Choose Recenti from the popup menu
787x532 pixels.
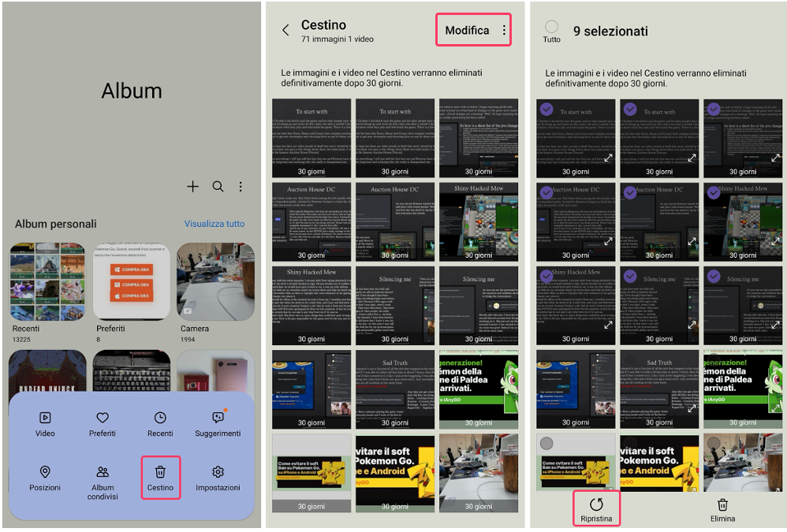(x=160, y=419)
